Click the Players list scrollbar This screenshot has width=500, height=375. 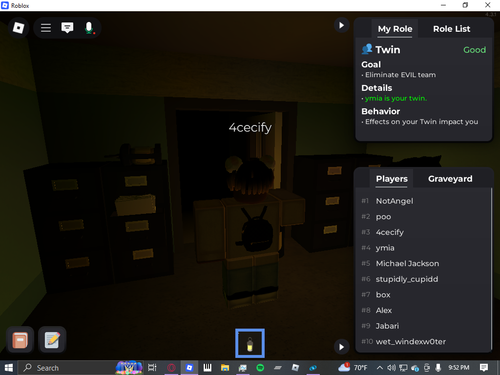pyautogui.click(x=491, y=268)
